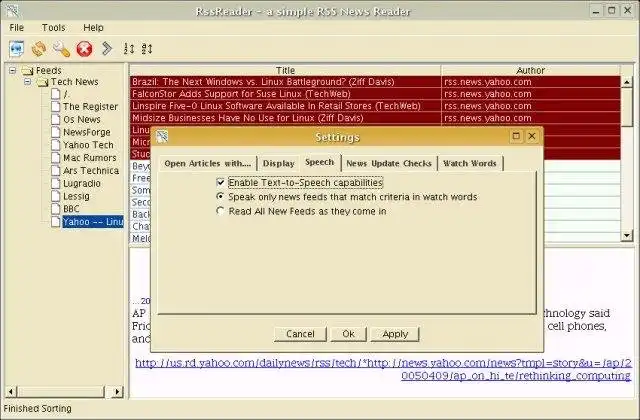Select The Register feed
The image size is (640, 420).
[x=90, y=107]
